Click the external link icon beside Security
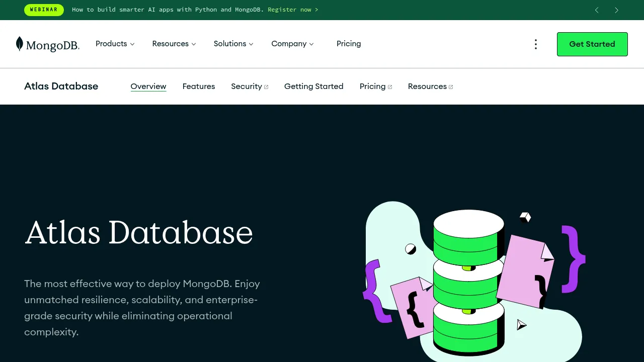 point(266,87)
